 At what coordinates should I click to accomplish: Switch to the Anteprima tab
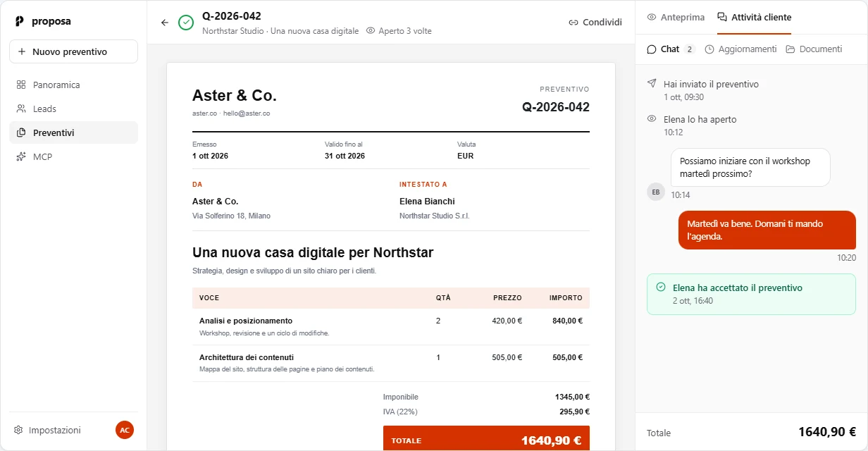[x=676, y=17]
